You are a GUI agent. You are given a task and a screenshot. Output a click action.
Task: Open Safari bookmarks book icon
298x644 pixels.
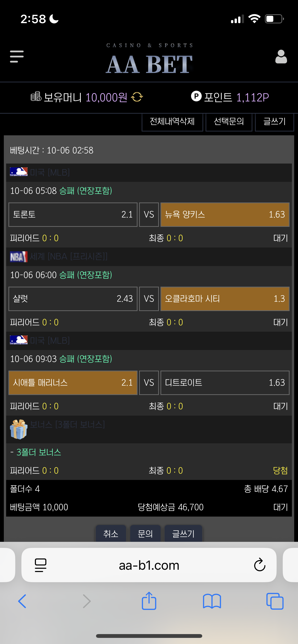(212, 601)
